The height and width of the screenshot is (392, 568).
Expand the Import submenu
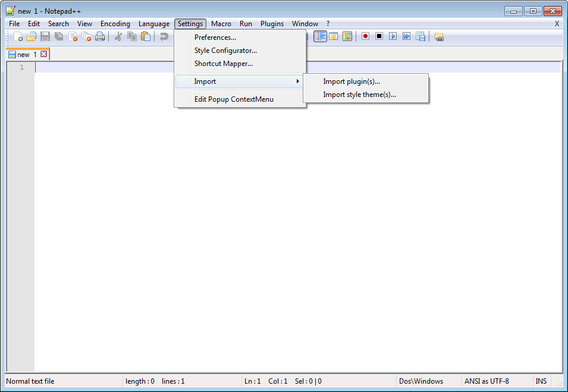point(205,81)
